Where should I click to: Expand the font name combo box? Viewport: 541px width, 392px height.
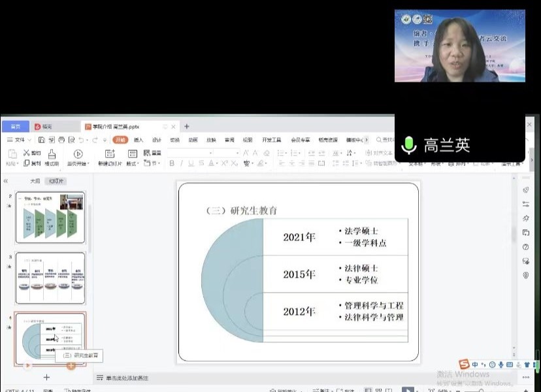click(210, 153)
